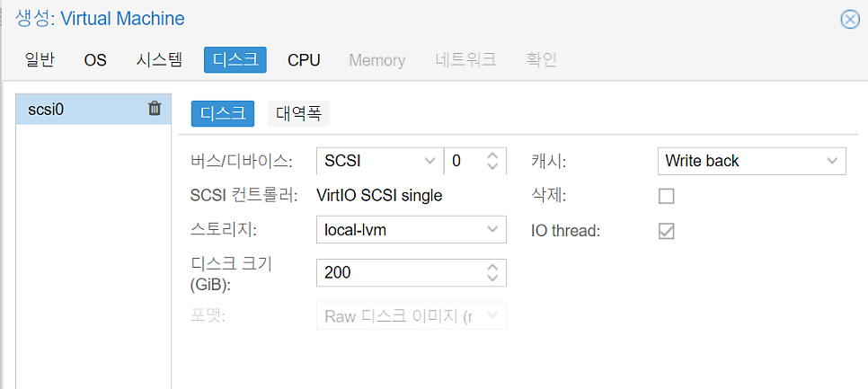Image resolution: width=868 pixels, height=389 pixels.
Task: Decrease device number using spinner down arrow
Action: click(x=492, y=166)
